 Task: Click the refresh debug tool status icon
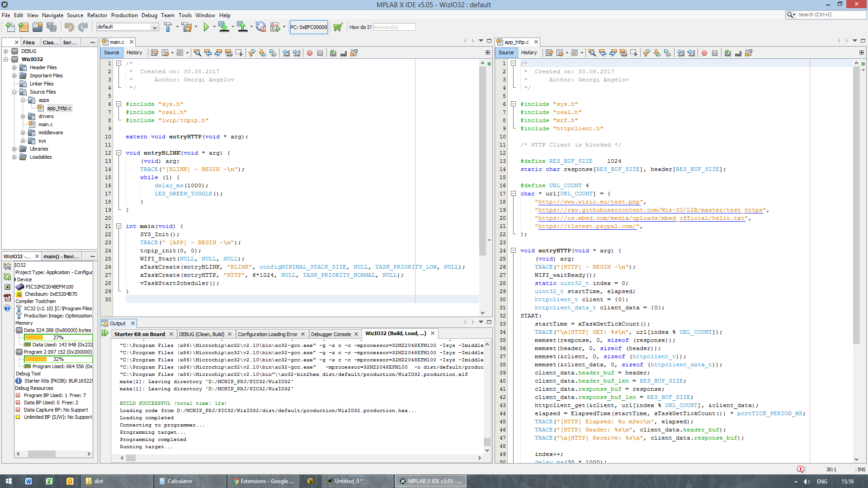coord(7,276)
